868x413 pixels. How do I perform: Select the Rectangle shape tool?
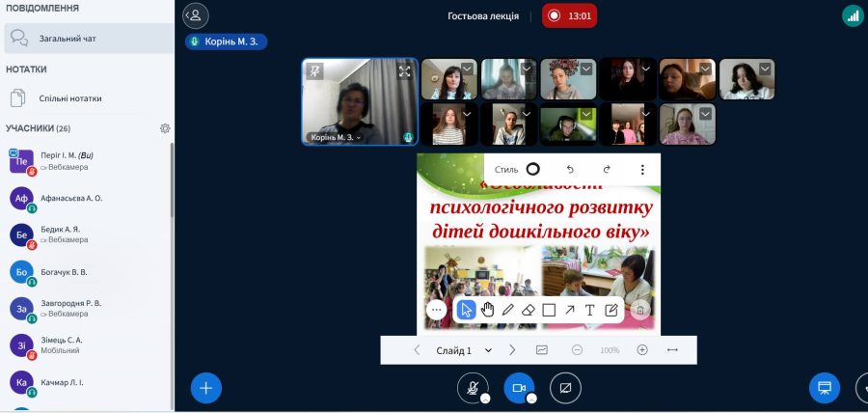coord(549,310)
